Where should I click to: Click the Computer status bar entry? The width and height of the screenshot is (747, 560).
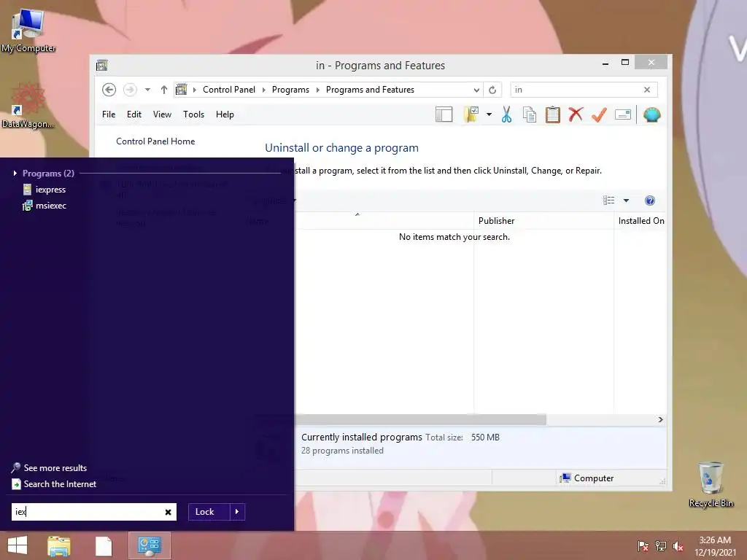click(587, 478)
